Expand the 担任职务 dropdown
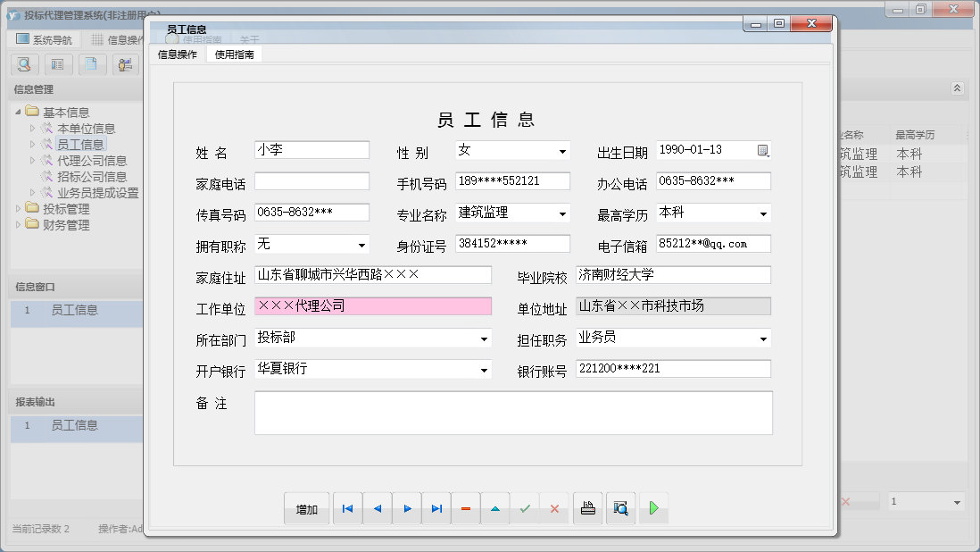The image size is (980, 552). 763,339
